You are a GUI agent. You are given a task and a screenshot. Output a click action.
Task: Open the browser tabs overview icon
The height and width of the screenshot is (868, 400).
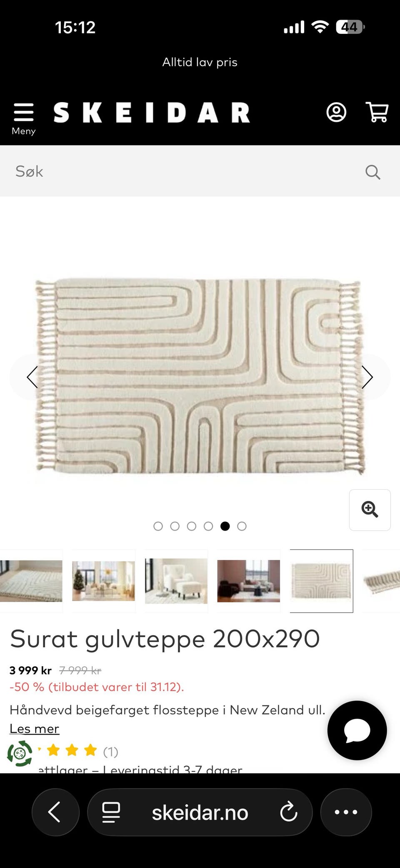tap(111, 812)
